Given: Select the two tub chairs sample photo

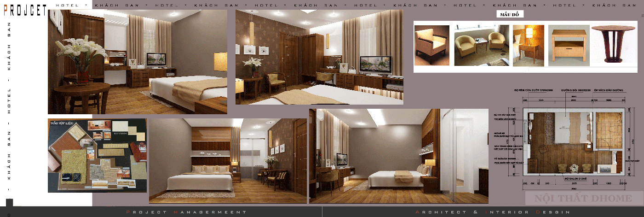Looking at the screenshot, I should pos(481,46).
